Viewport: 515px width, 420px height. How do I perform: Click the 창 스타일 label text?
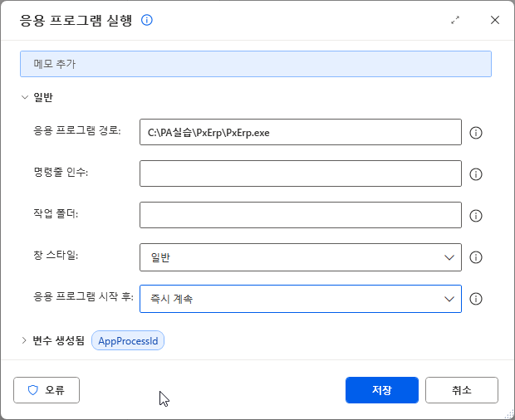point(56,255)
